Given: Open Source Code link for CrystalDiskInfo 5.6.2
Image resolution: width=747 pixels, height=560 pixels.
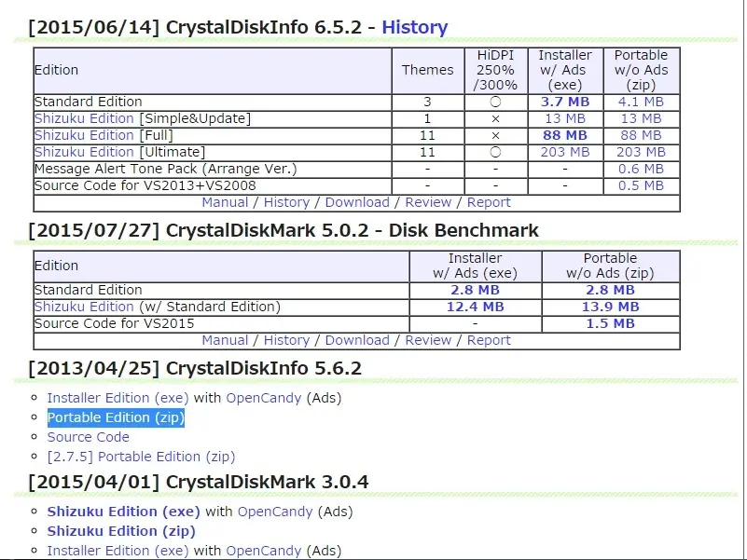Looking at the screenshot, I should click(89, 437).
